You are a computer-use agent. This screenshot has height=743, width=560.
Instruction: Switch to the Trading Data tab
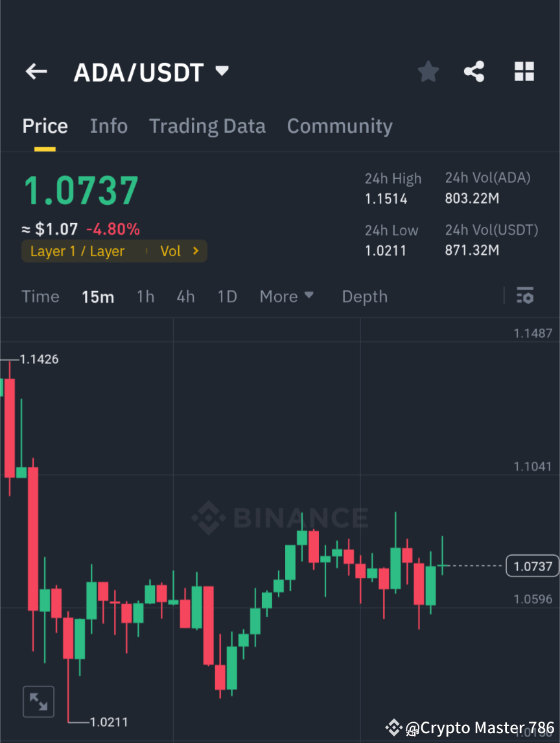point(207,126)
